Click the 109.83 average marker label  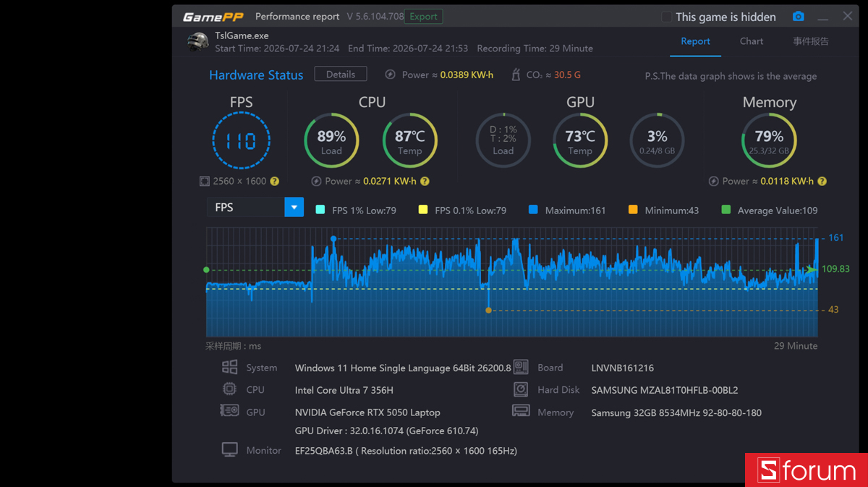835,269
